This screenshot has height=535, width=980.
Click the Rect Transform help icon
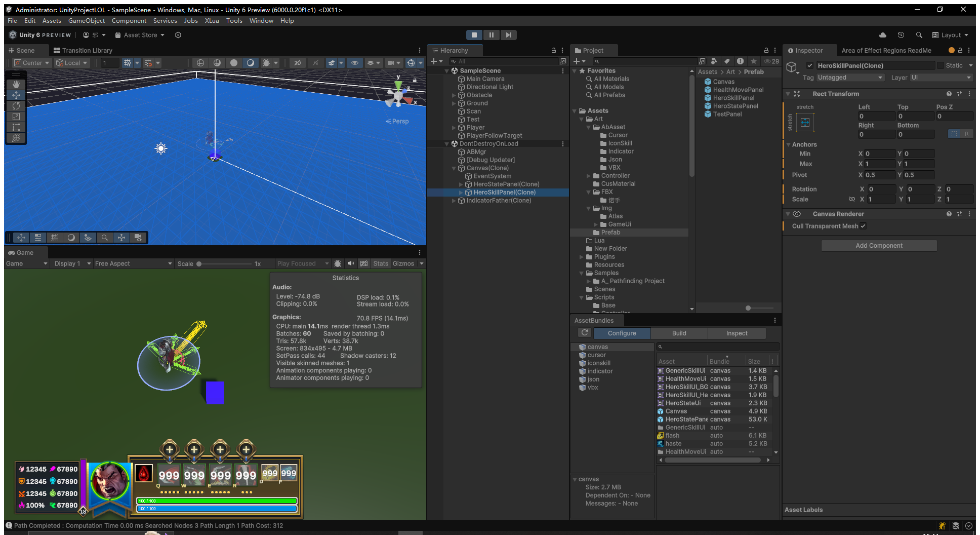[x=949, y=94]
